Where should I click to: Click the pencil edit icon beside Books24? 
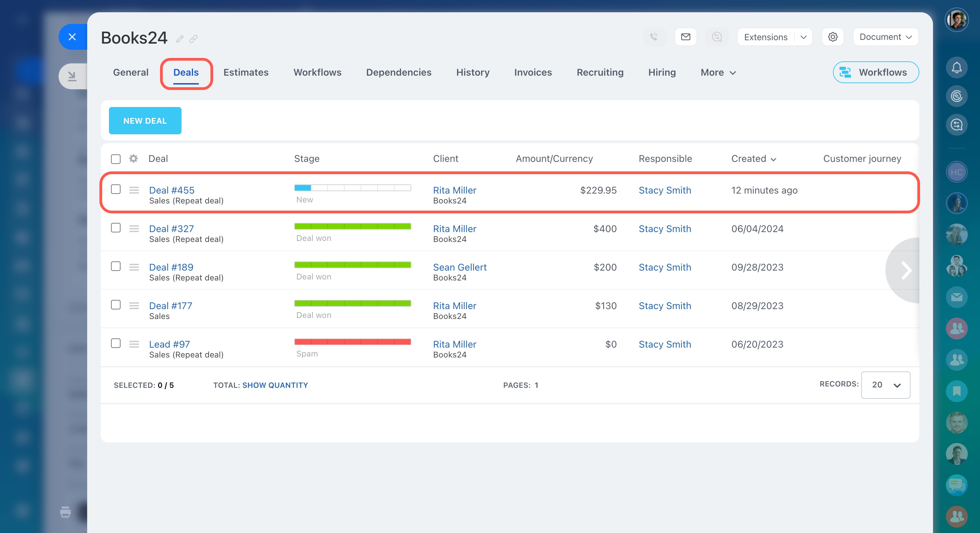(x=179, y=39)
